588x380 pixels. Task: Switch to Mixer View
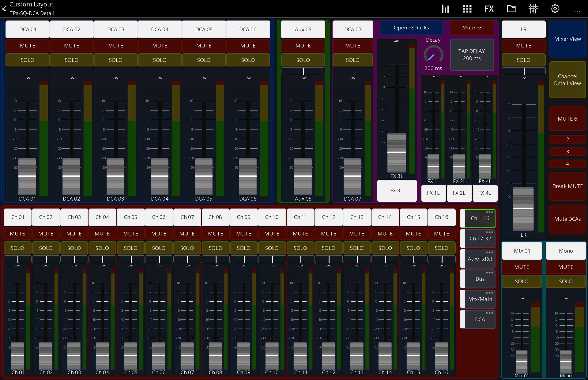click(567, 39)
